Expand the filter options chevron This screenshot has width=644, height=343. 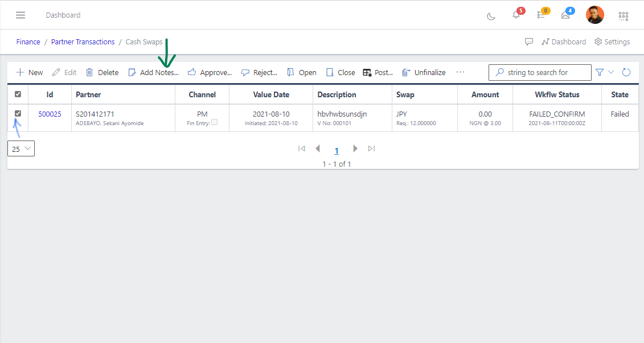pyautogui.click(x=612, y=72)
